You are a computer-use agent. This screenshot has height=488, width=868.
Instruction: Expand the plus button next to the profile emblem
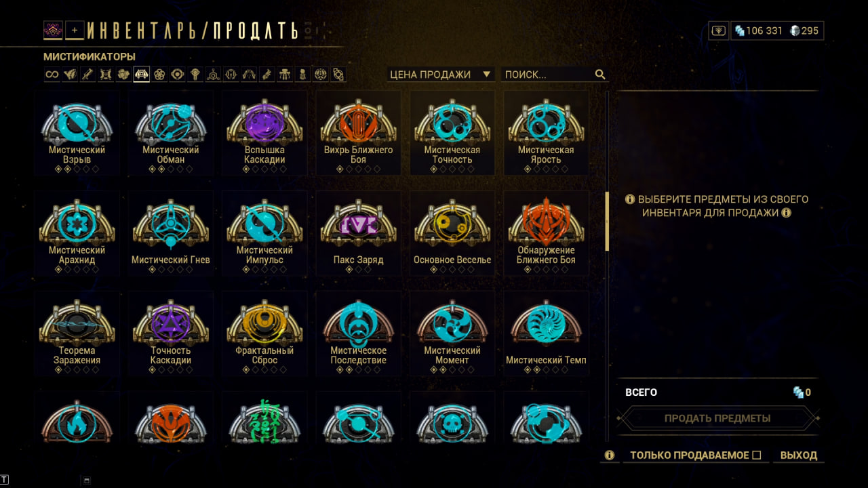pyautogui.click(x=75, y=30)
